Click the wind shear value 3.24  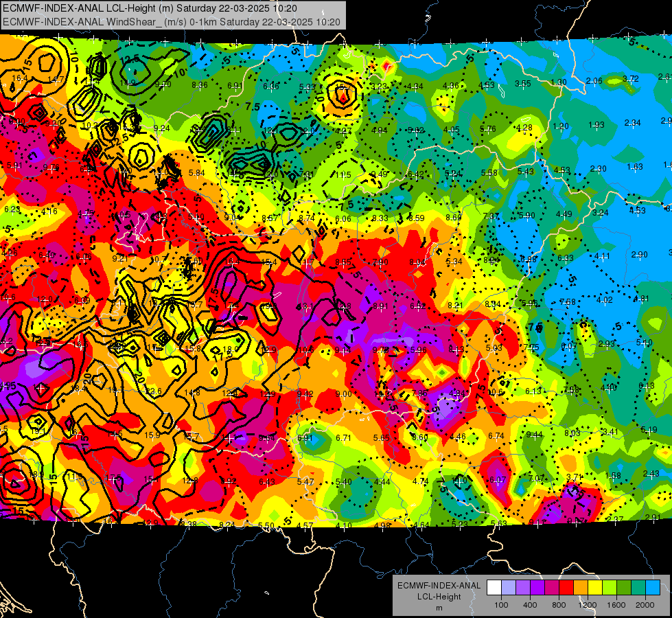click(x=601, y=212)
